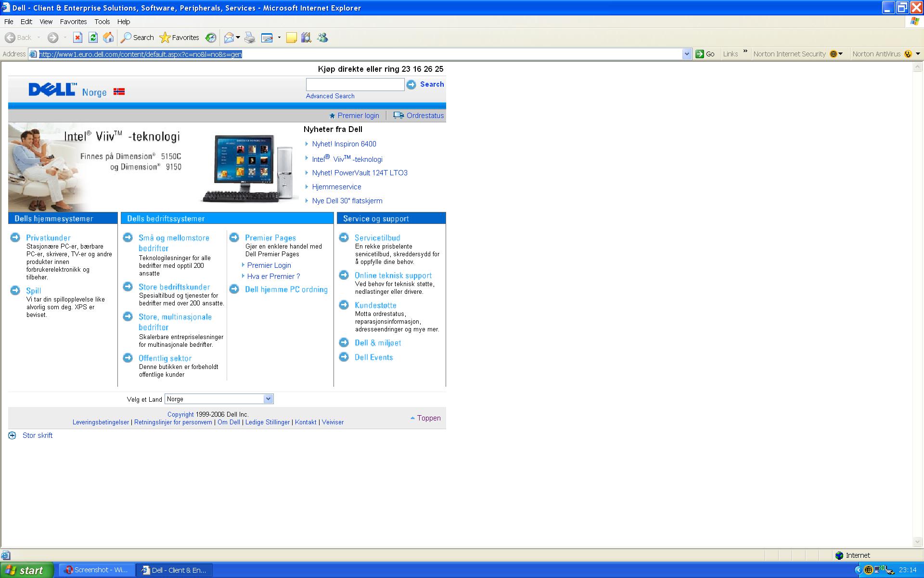Click the system tray clock
Viewport: 924px width, 578px height.
[x=907, y=570]
